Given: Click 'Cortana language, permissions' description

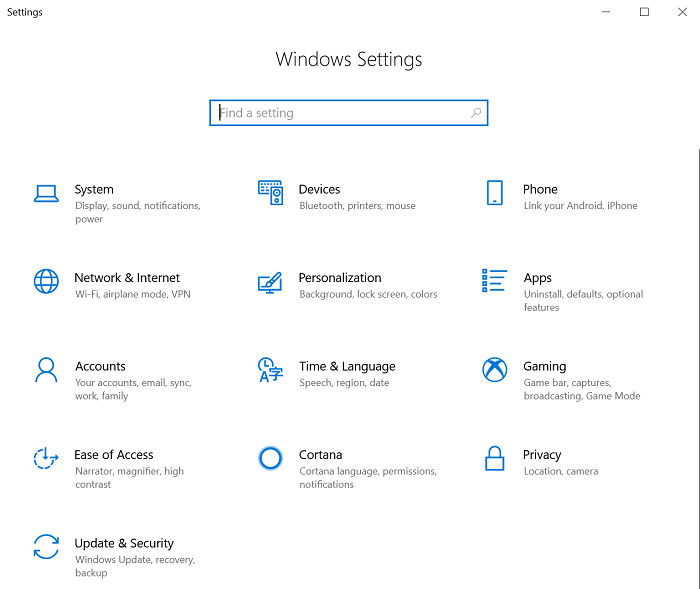Looking at the screenshot, I should point(368,477).
